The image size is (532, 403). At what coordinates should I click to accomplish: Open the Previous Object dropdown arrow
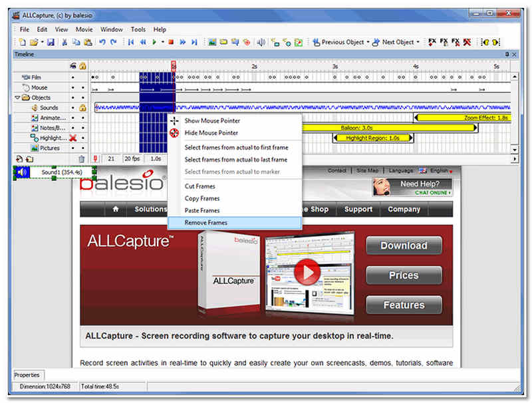pos(368,43)
